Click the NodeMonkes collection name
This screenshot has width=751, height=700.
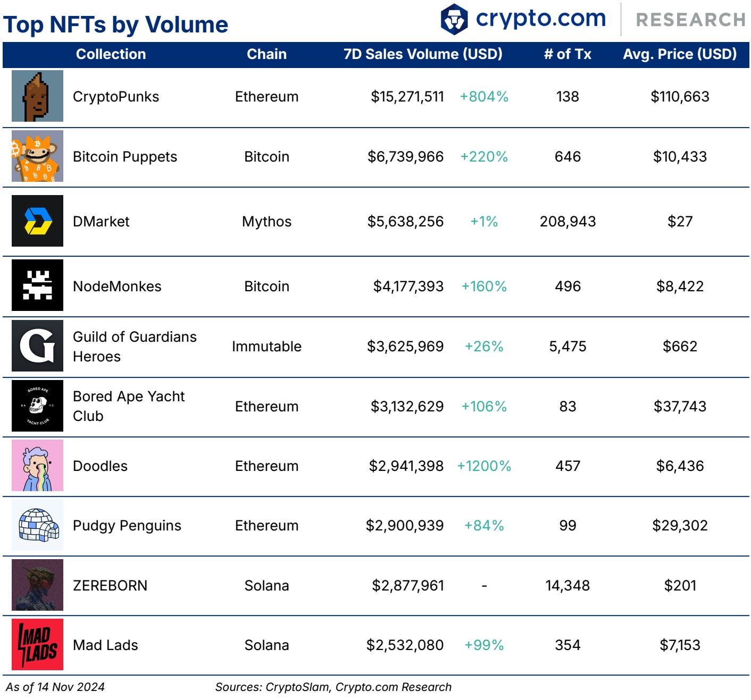[x=117, y=286]
